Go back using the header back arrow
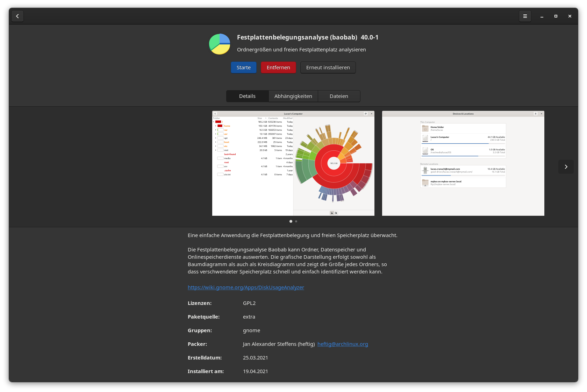The height and width of the screenshot is (392, 587). coord(17,16)
